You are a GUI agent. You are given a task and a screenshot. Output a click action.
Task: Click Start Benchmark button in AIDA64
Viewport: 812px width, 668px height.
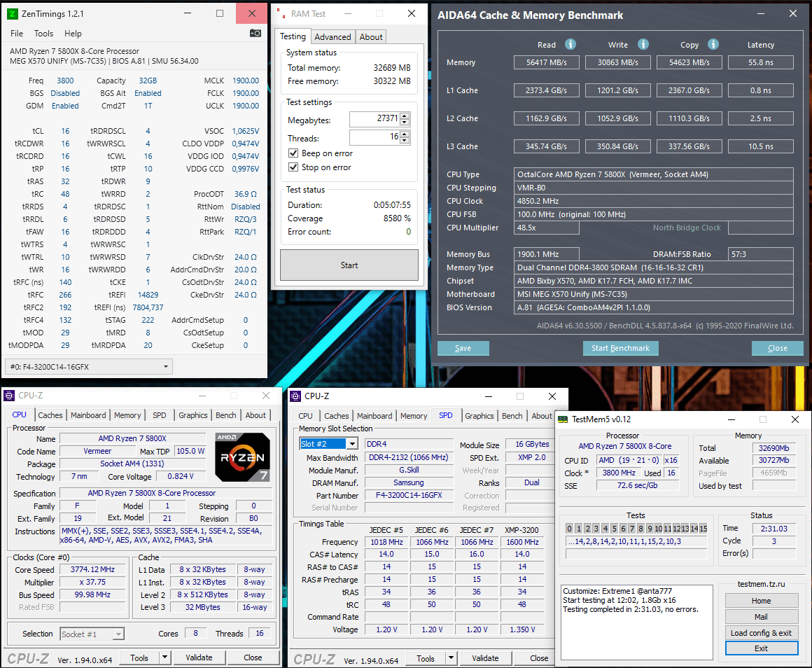coord(620,348)
